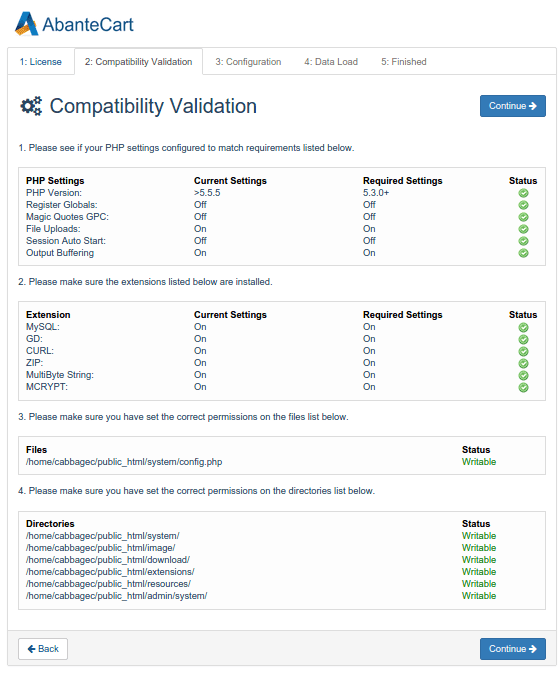Screen dimensions: 558x675
Task: Click the CURL extension status check icon
Action: click(523, 351)
